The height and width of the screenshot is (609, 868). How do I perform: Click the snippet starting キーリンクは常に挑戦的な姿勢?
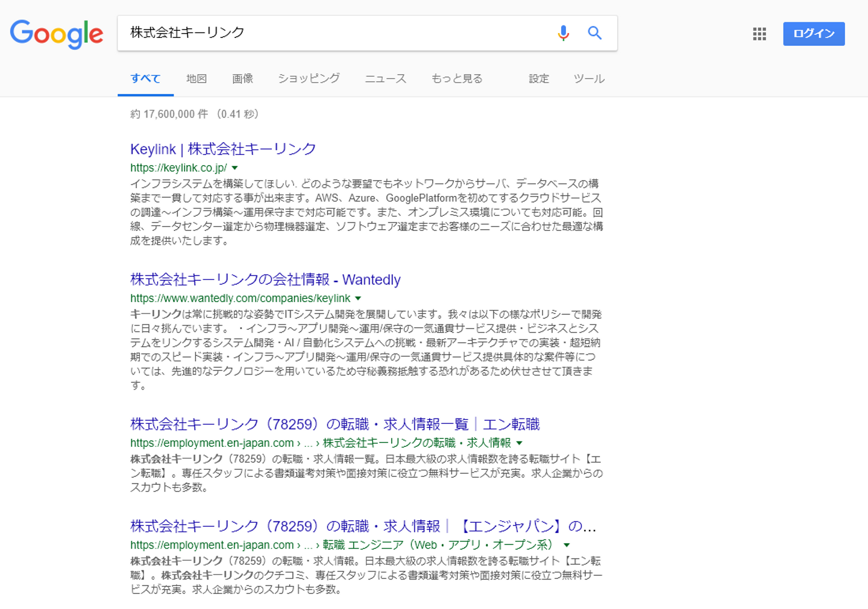tap(366, 350)
